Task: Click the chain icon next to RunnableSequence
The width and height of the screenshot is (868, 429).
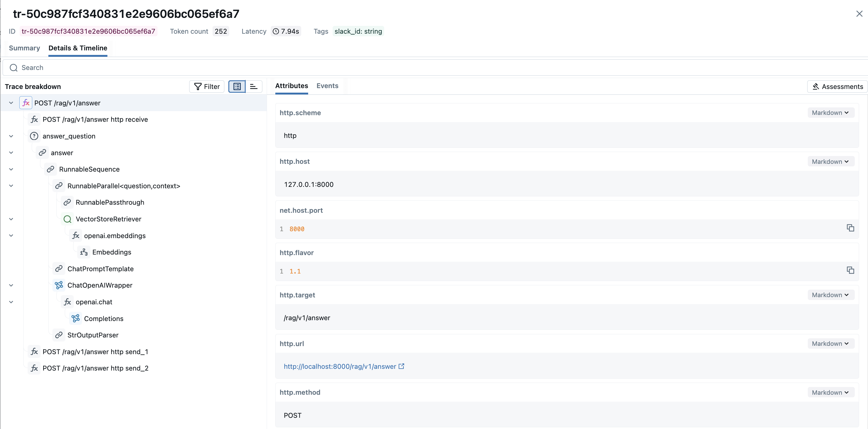Action: (51, 169)
